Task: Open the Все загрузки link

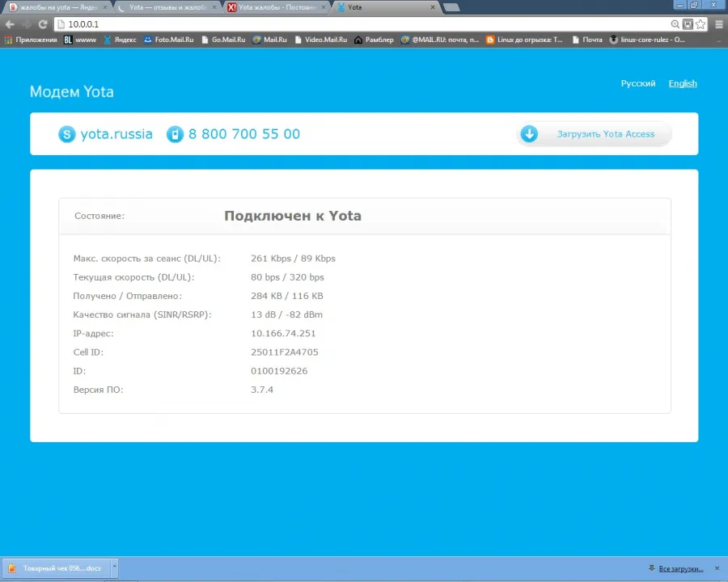Action: [x=680, y=568]
